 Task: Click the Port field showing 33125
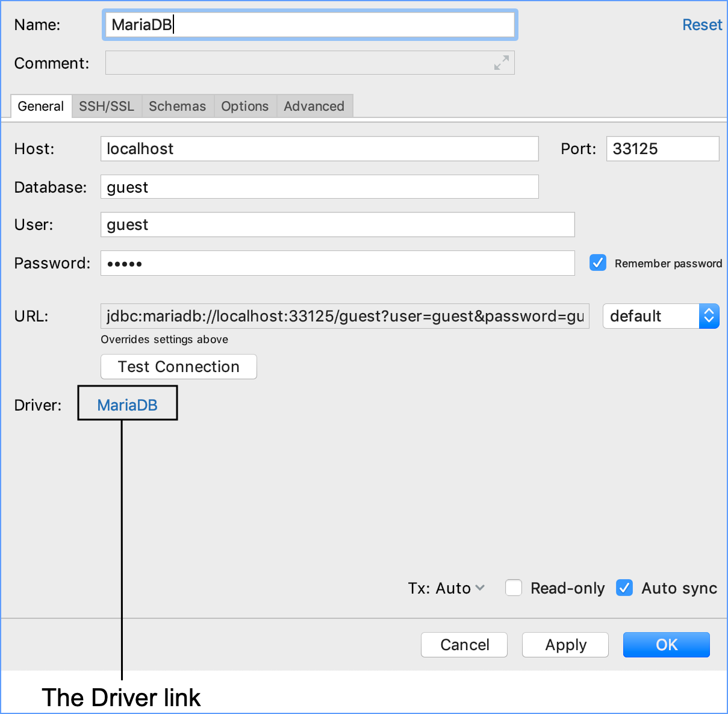663,149
